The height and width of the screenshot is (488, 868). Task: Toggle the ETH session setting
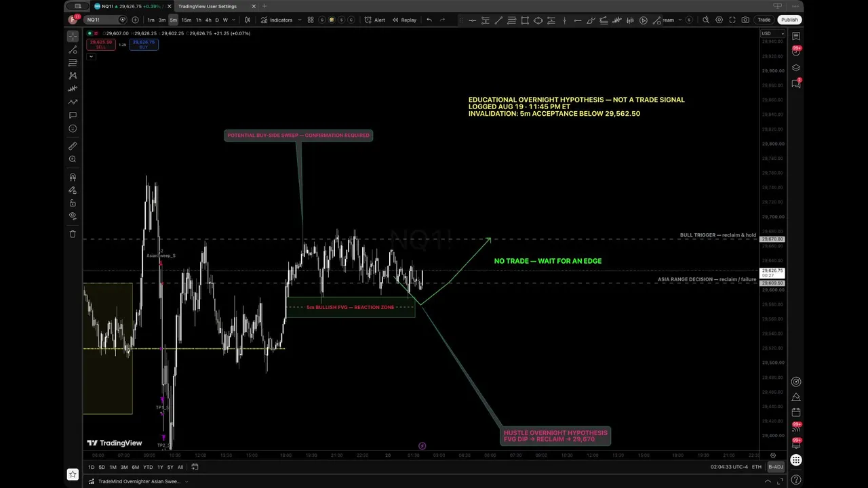[757, 467]
